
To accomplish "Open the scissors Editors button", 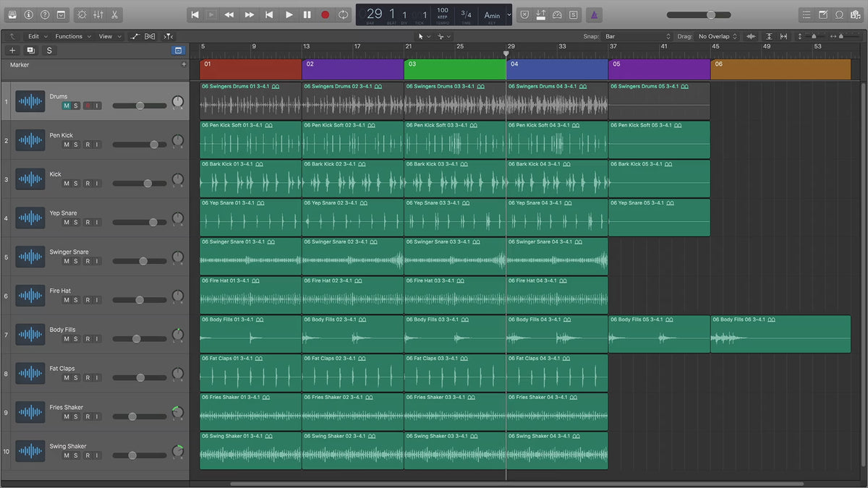I will point(115,14).
